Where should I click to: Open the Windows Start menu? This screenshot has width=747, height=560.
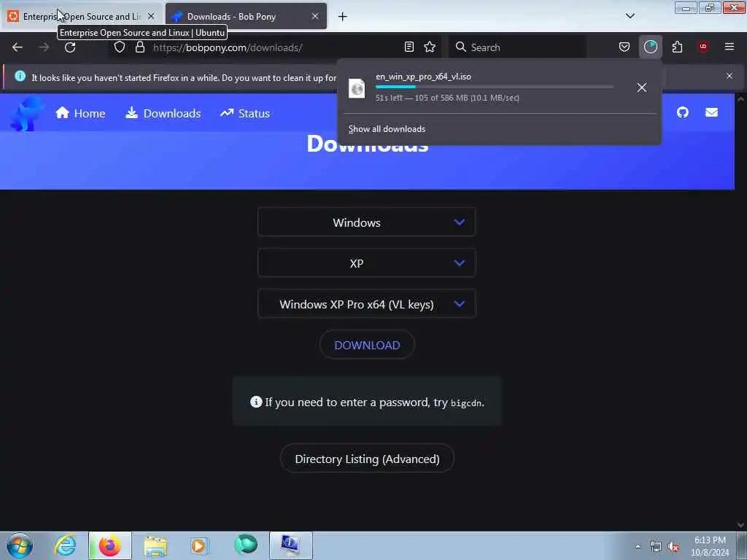click(x=20, y=545)
